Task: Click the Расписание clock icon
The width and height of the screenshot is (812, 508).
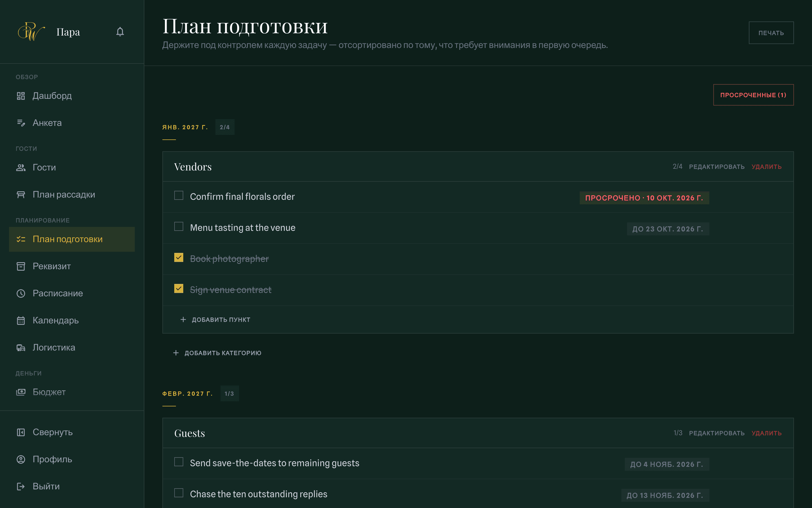Action: pos(21,293)
